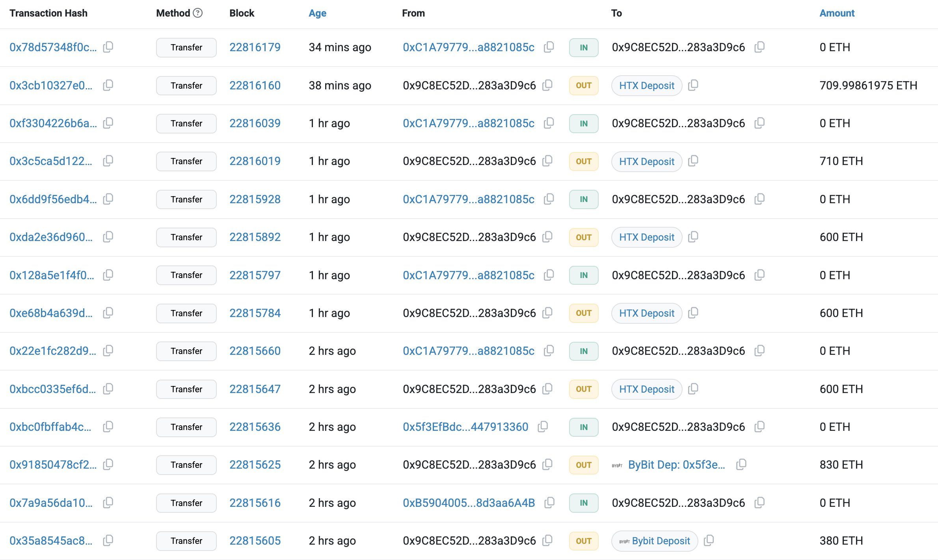This screenshot has width=938, height=560.
Task: Toggle Amount column header display
Action: [837, 13]
